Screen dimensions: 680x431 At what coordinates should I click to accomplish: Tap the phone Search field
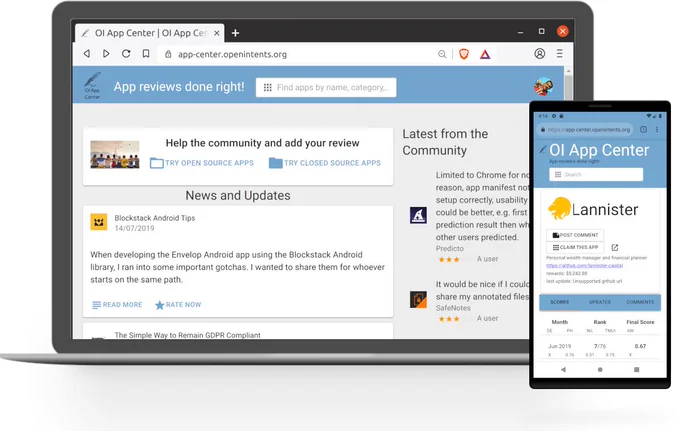pyautogui.click(x=596, y=174)
